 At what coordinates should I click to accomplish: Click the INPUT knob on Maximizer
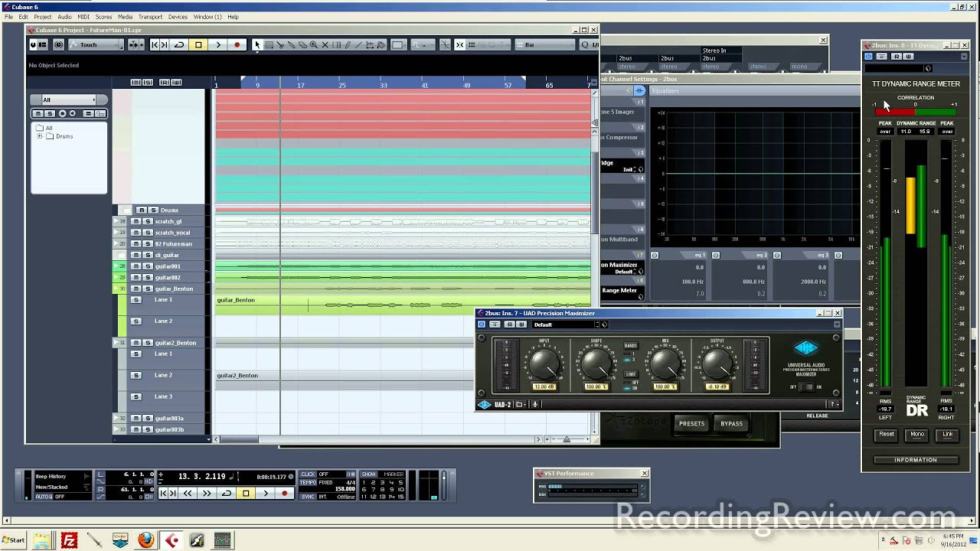544,364
